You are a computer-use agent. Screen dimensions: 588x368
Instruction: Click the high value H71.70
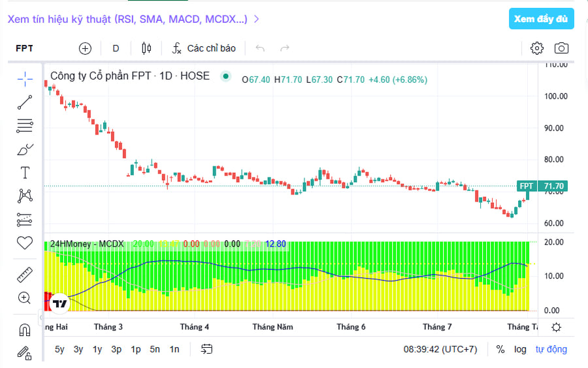[288, 80]
